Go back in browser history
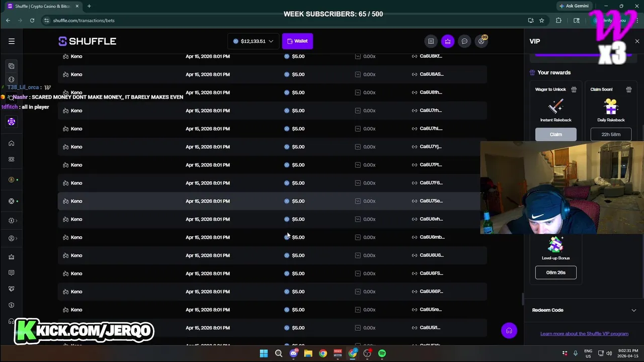 [x=8, y=21]
